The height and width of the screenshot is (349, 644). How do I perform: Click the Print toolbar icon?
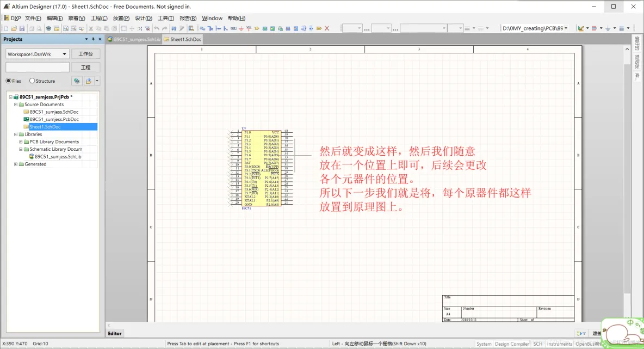pos(32,28)
